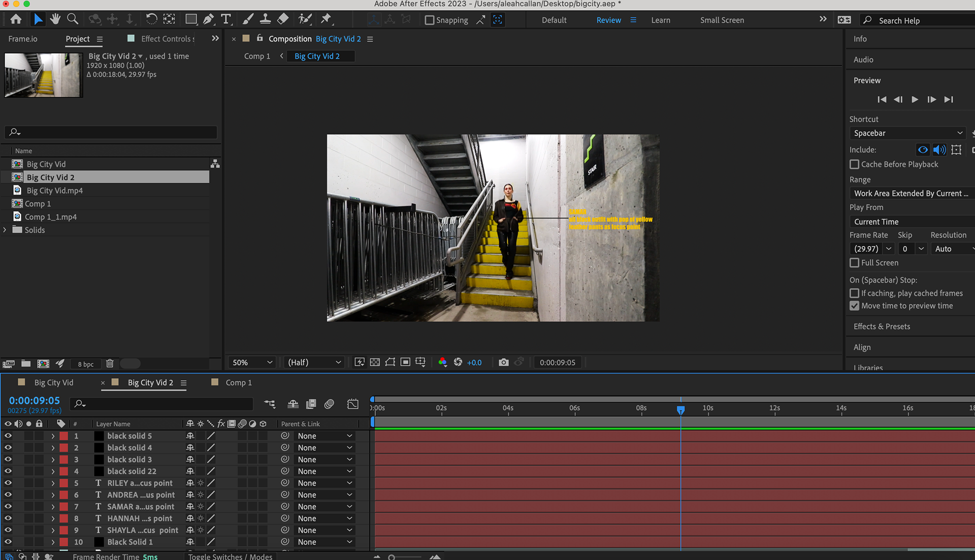This screenshot has height=560, width=975.
Task: Select the Zoom magnifier tool
Action: (x=73, y=19)
